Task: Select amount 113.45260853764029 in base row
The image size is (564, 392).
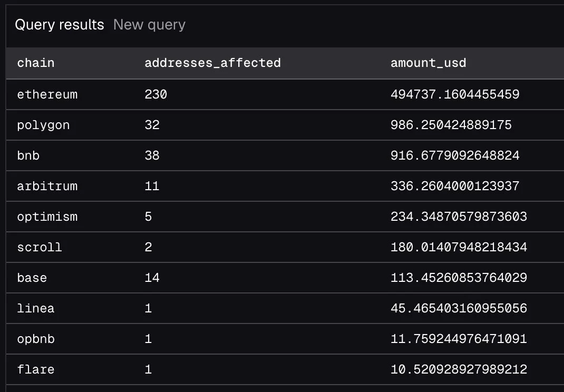Action: (x=459, y=278)
